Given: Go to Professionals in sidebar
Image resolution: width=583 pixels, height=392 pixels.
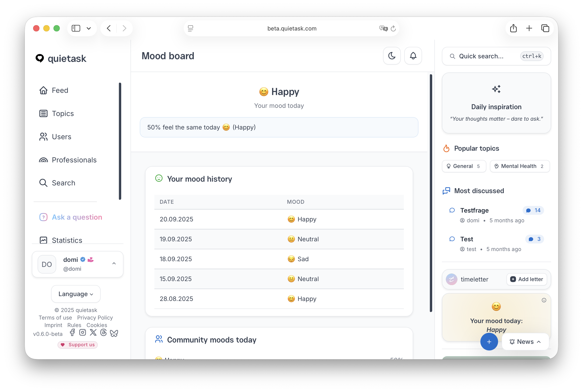Looking at the screenshot, I should click(74, 160).
